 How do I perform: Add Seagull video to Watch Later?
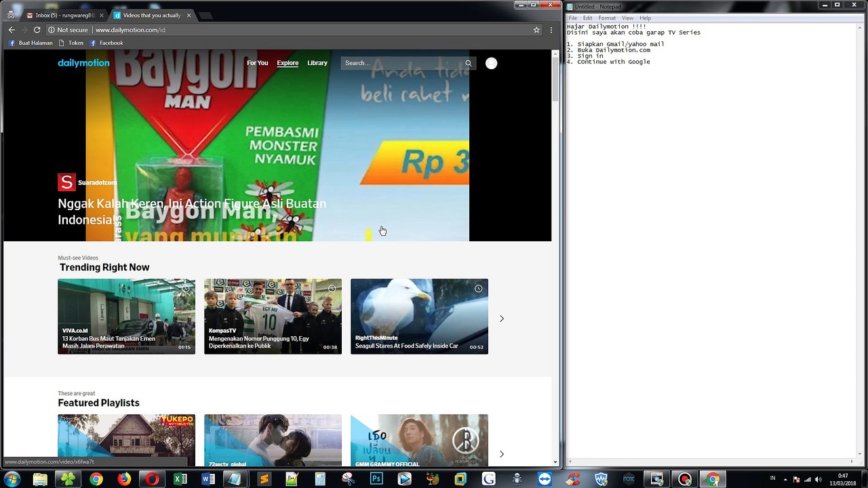(x=478, y=289)
